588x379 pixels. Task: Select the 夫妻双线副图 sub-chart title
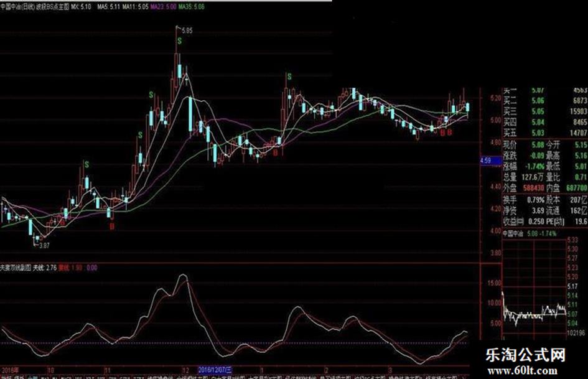point(16,268)
